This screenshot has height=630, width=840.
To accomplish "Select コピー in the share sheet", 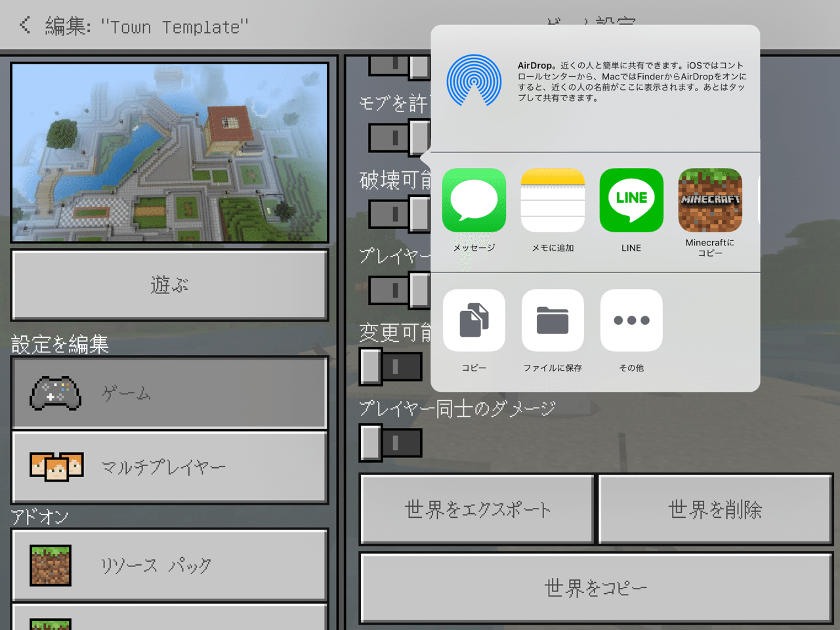I will pyautogui.click(x=474, y=320).
